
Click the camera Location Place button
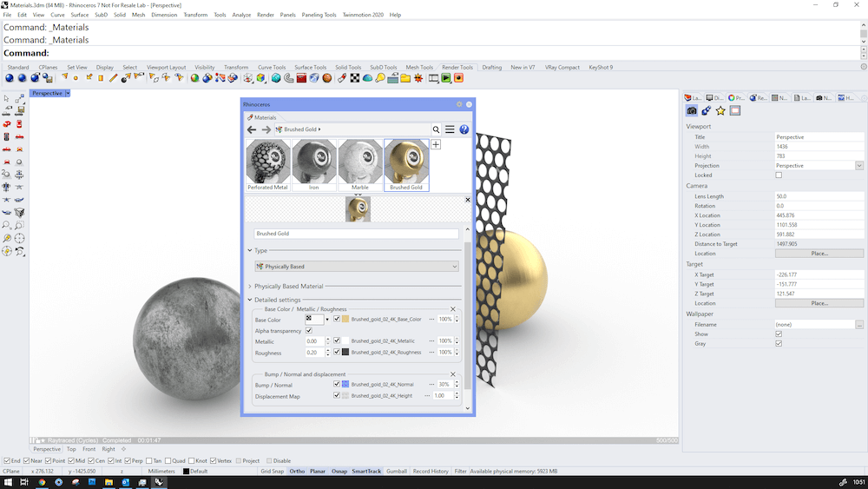pos(819,254)
